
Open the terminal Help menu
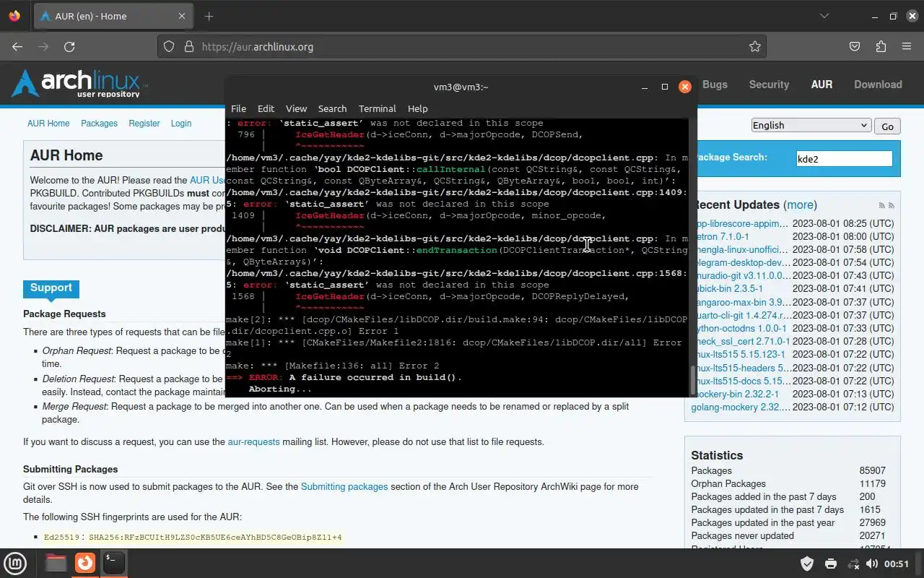[417, 108]
